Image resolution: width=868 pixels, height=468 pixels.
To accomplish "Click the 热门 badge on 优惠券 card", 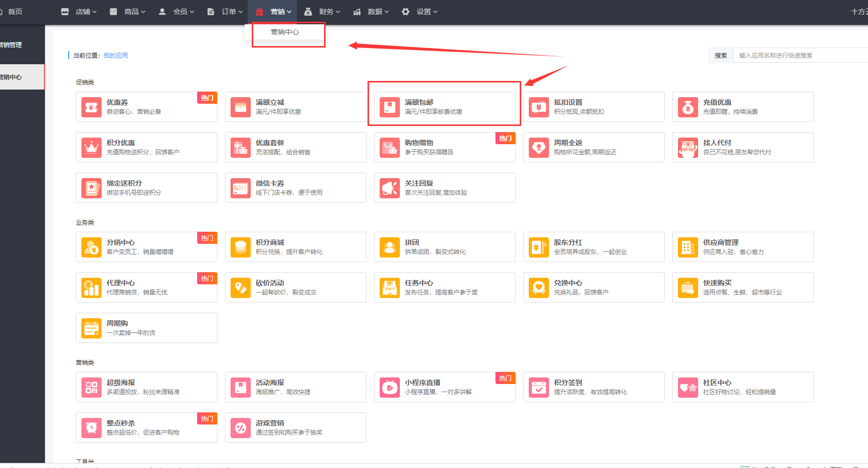I will pos(207,98).
